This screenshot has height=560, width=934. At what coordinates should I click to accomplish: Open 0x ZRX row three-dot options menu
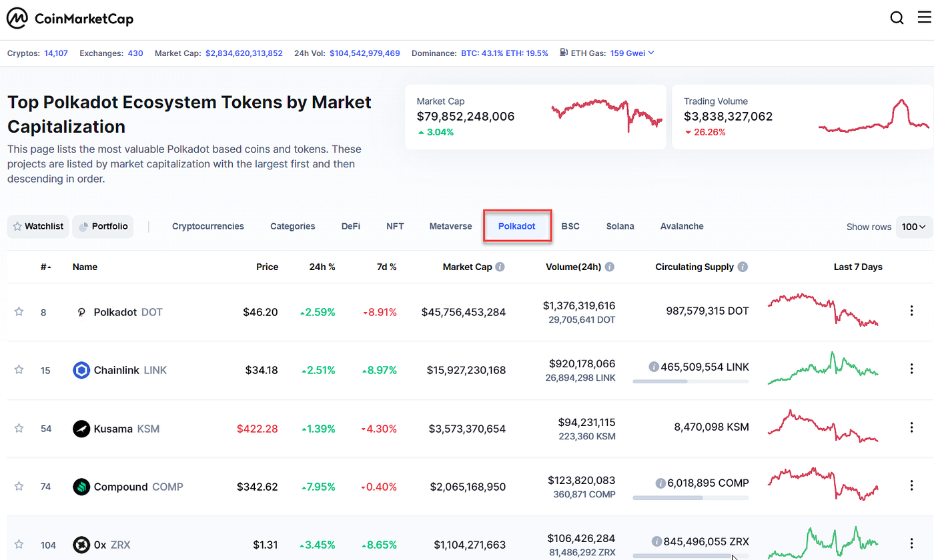pyautogui.click(x=911, y=544)
